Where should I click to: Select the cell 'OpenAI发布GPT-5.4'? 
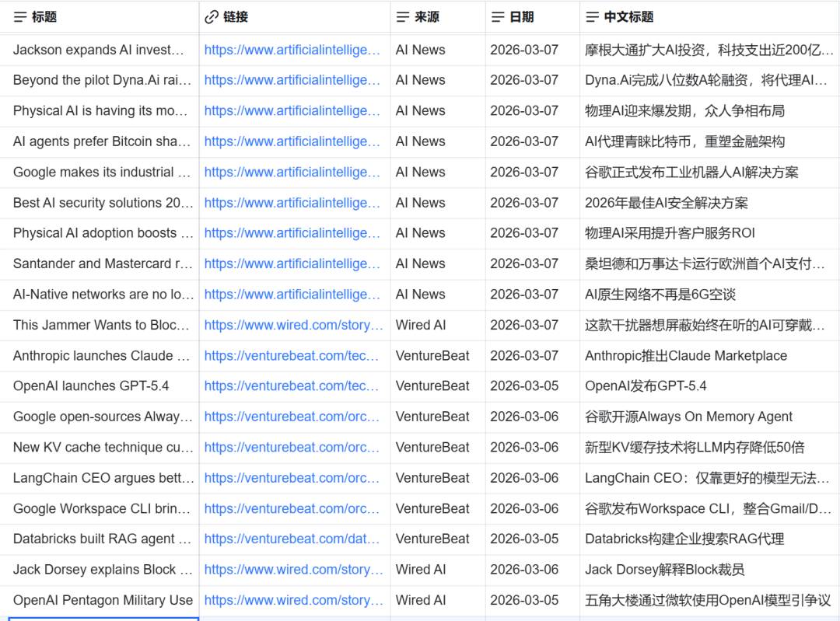710,386
